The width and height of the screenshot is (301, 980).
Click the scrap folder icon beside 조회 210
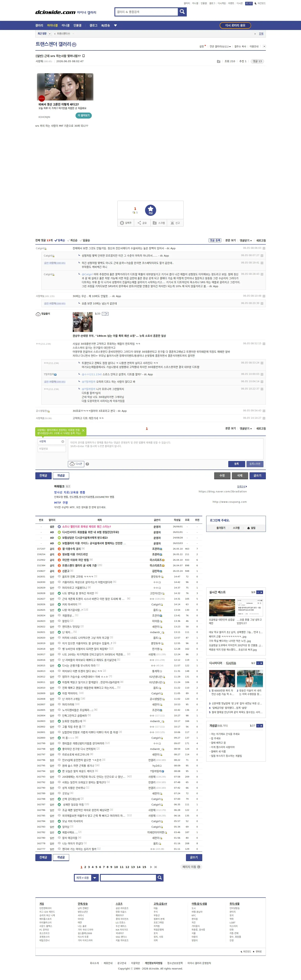[x=218, y=61]
